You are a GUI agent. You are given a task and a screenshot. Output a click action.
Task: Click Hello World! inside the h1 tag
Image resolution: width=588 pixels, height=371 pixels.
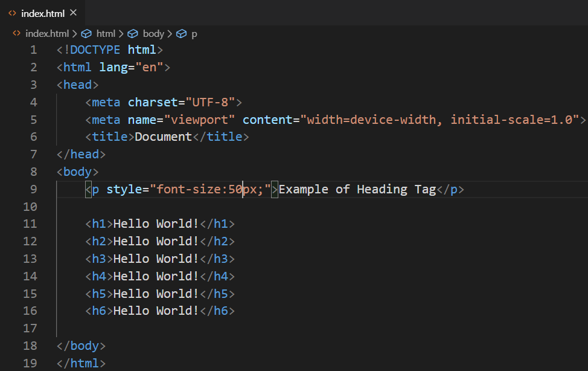tap(156, 224)
